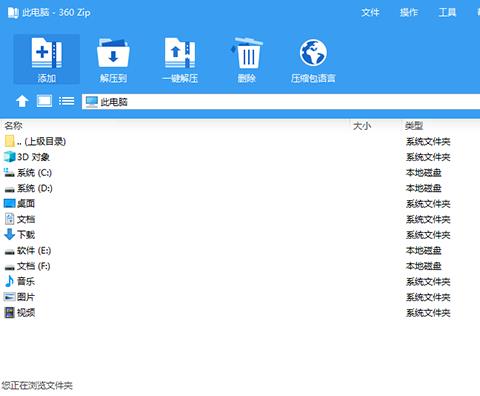Click the 图片 pictures icon

pos(9,297)
